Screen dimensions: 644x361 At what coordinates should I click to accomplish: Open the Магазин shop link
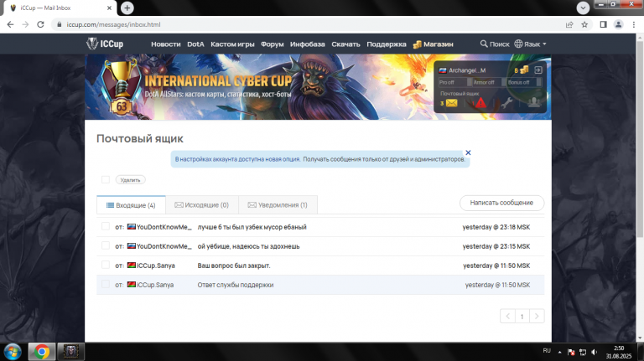pos(433,44)
